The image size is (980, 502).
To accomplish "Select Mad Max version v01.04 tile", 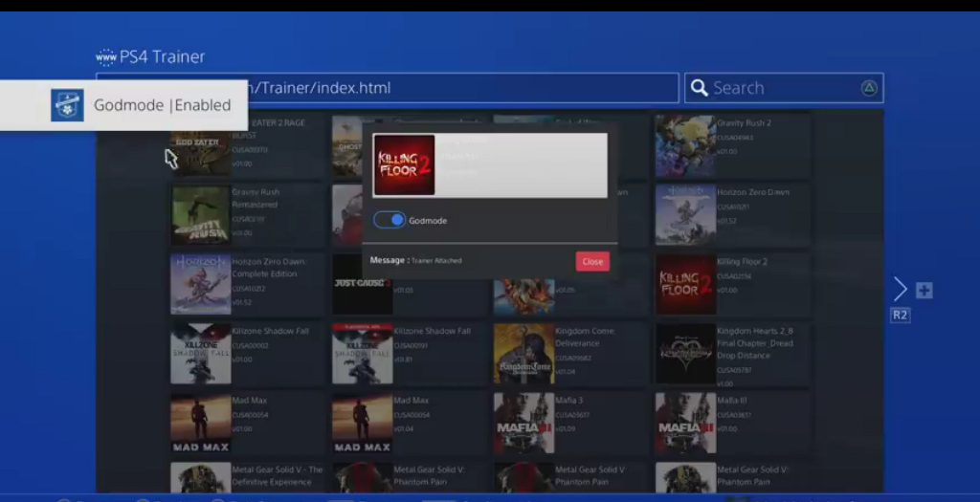I will click(362, 422).
